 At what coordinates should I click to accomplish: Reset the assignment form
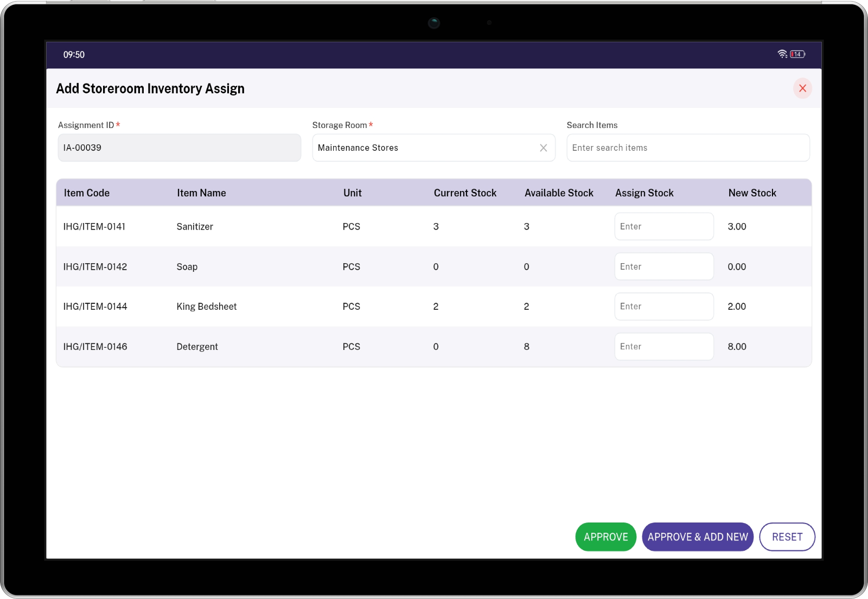tap(787, 537)
